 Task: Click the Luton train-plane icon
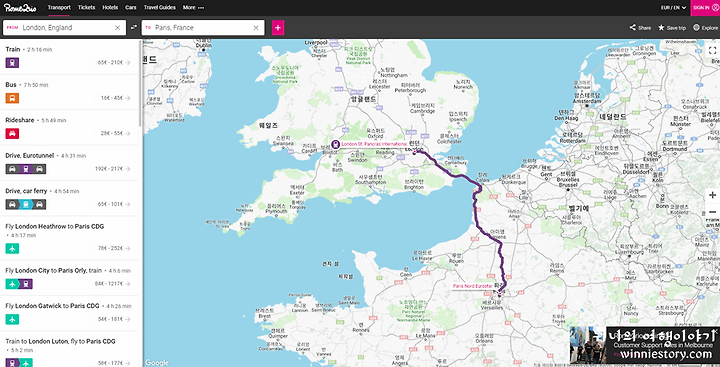[19, 363]
